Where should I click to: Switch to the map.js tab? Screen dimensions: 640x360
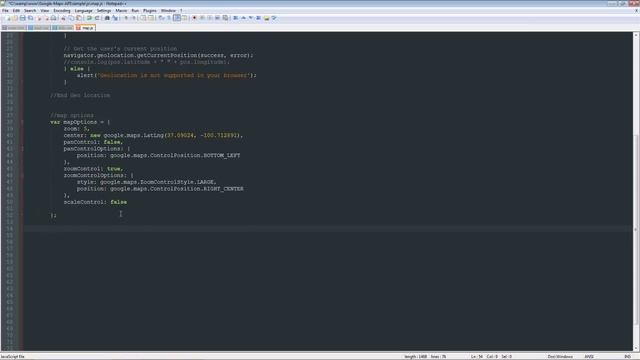click(86, 28)
